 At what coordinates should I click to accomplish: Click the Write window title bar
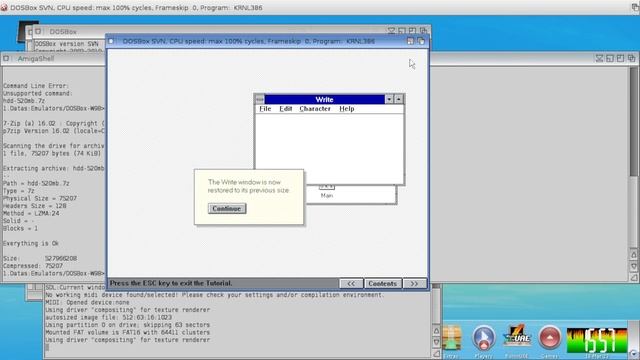pyautogui.click(x=324, y=99)
